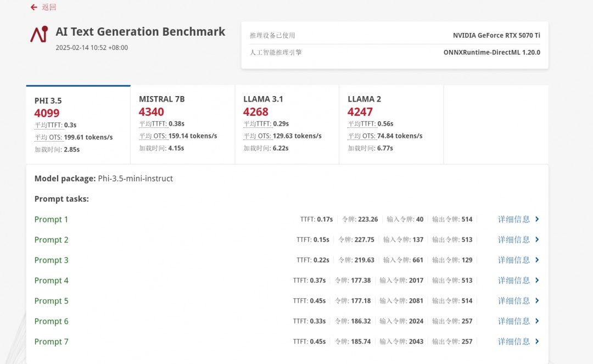The height and width of the screenshot is (364, 593).
Task: Click the 129.63 tokens/s value
Action: pos(297,136)
